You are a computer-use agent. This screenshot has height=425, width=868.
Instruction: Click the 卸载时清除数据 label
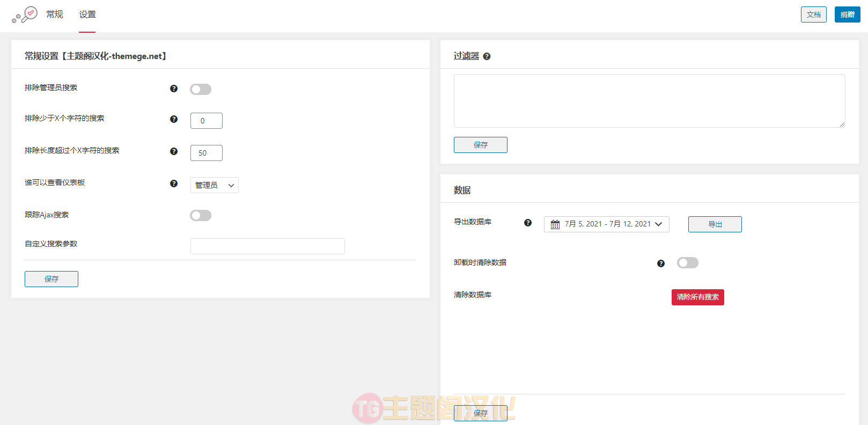click(480, 262)
